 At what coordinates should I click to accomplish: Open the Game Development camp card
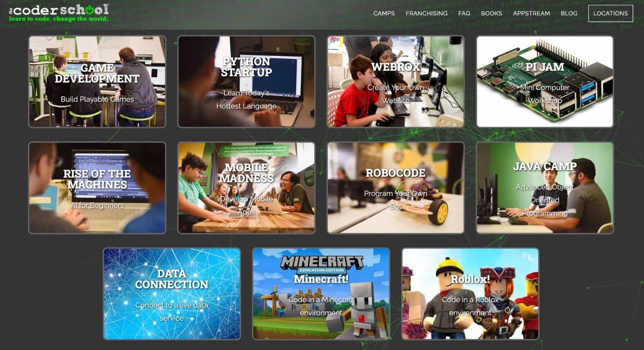[x=97, y=81]
